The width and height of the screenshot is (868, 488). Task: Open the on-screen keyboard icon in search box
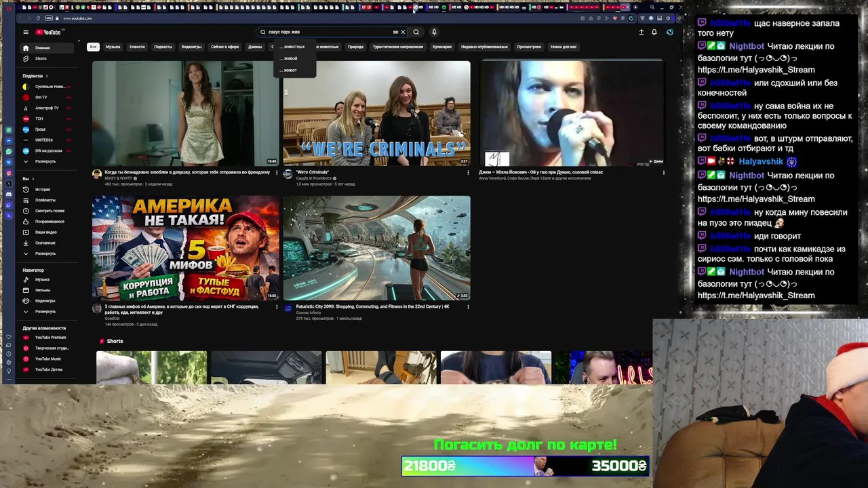(395, 32)
